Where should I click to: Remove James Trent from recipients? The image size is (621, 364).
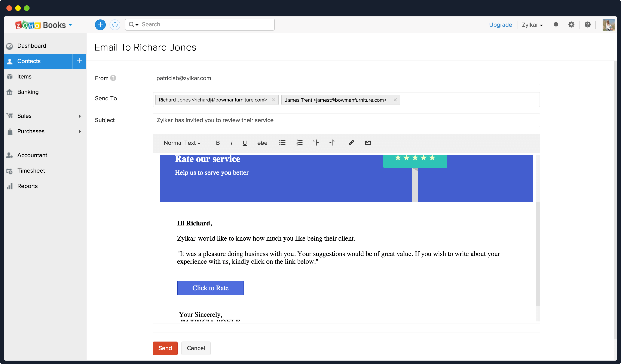point(395,100)
